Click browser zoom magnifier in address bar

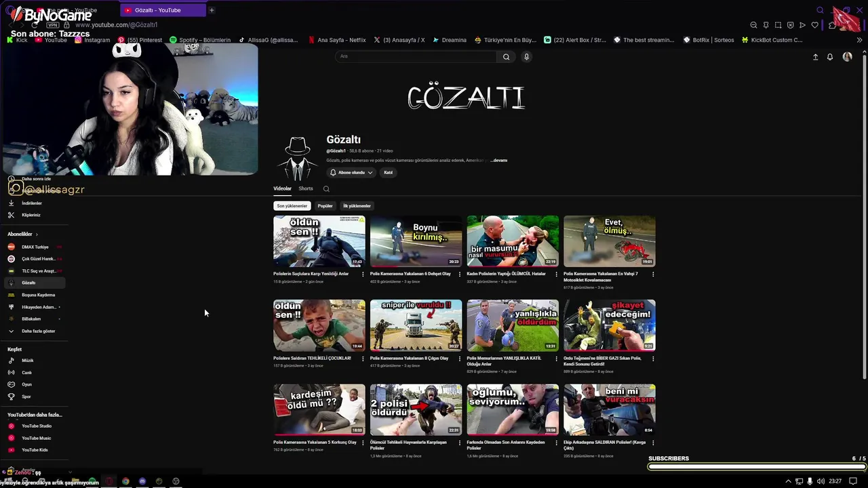click(x=753, y=25)
